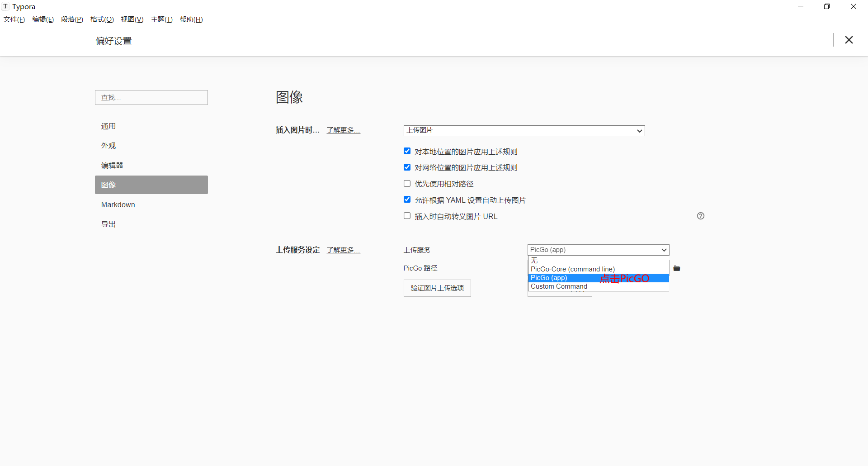Screen dimensions: 868x466
Task: Select Custom Command upload option
Action: coord(598,286)
